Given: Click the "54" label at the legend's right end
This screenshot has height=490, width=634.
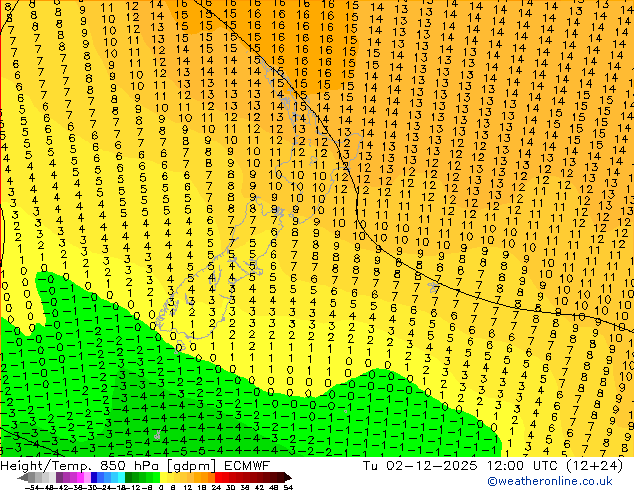Looking at the screenshot, I should coord(288,487).
